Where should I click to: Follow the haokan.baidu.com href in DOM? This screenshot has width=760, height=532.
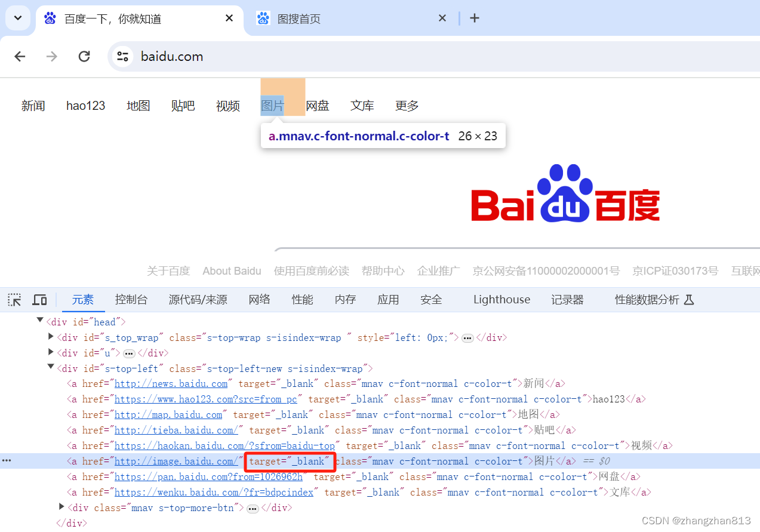224,446
